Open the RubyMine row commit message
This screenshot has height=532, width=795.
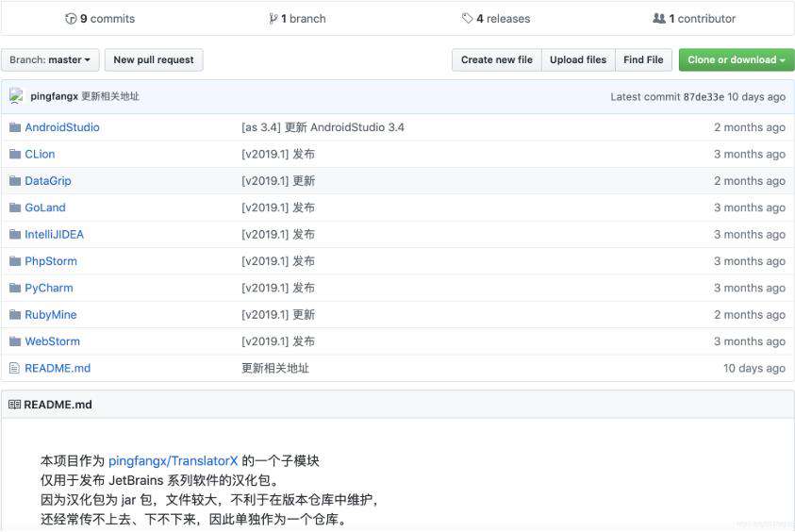point(278,315)
